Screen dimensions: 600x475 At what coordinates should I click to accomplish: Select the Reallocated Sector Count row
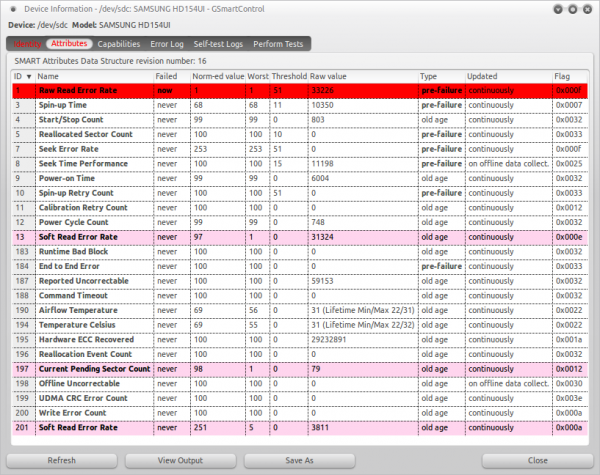[x=300, y=134]
